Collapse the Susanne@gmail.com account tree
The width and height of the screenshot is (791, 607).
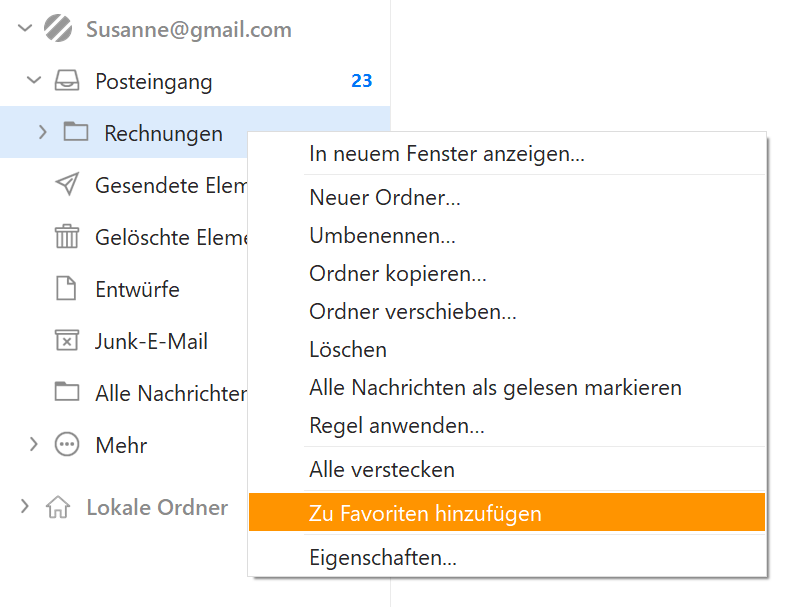point(25,28)
